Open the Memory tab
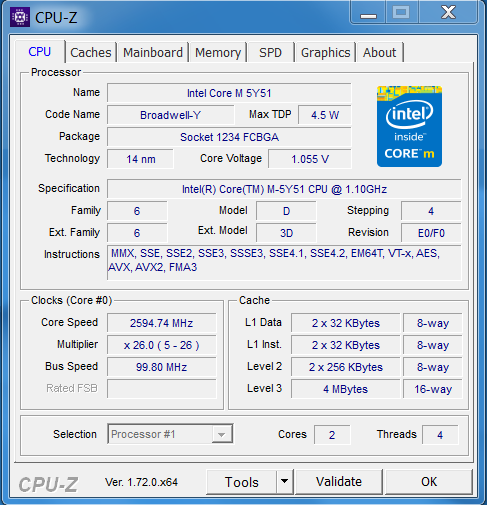The image size is (487, 505). point(218,52)
